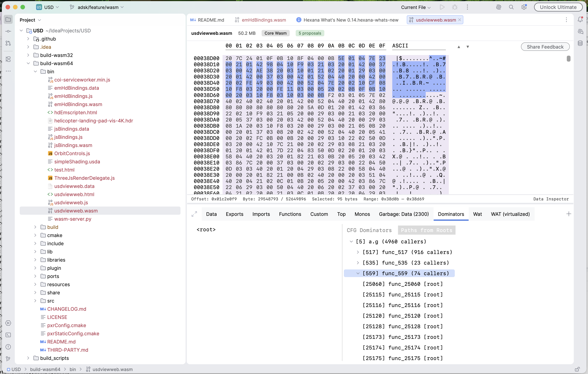588x374 pixels.
Task: Open the Services tool window icon
Action: click(8, 323)
